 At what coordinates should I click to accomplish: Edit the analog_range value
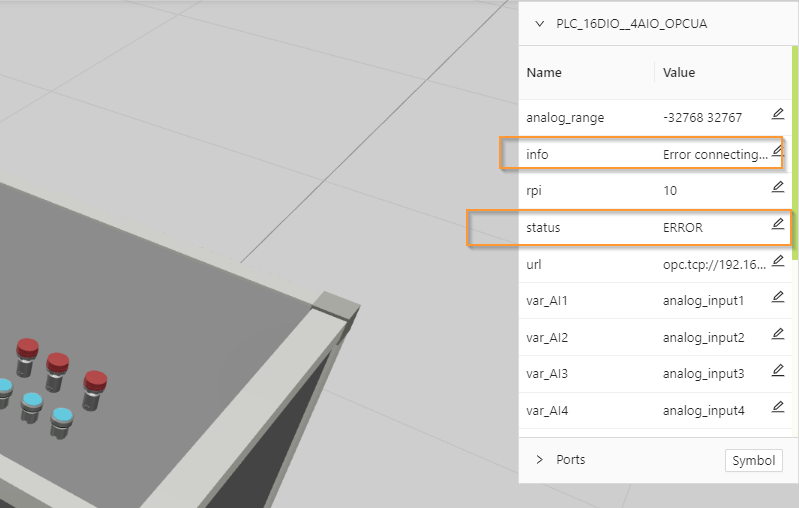point(778,114)
